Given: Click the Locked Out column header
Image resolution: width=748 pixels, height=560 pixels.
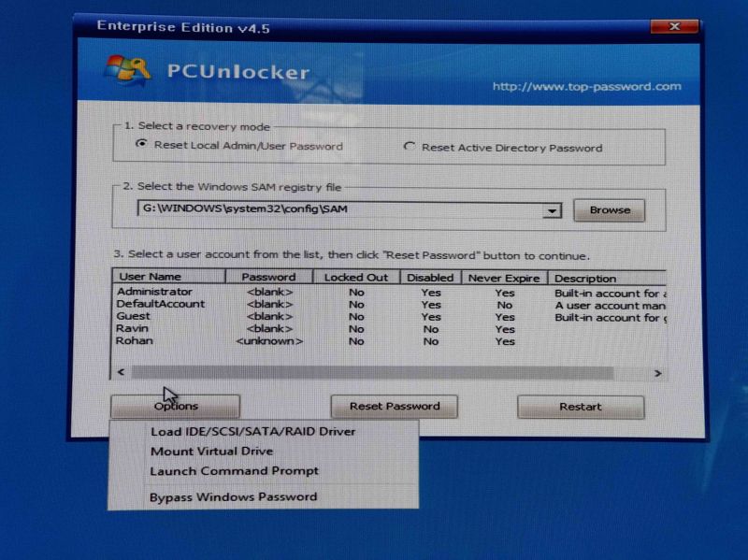Looking at the screenshot, I should [x=356, y=278].
